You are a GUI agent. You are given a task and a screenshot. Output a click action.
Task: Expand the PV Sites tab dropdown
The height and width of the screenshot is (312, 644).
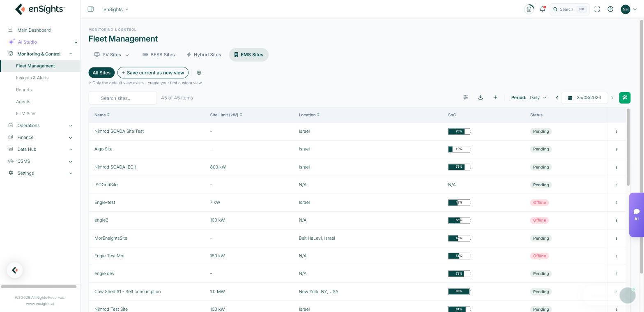pyautogui.click(x=127, y=55)
